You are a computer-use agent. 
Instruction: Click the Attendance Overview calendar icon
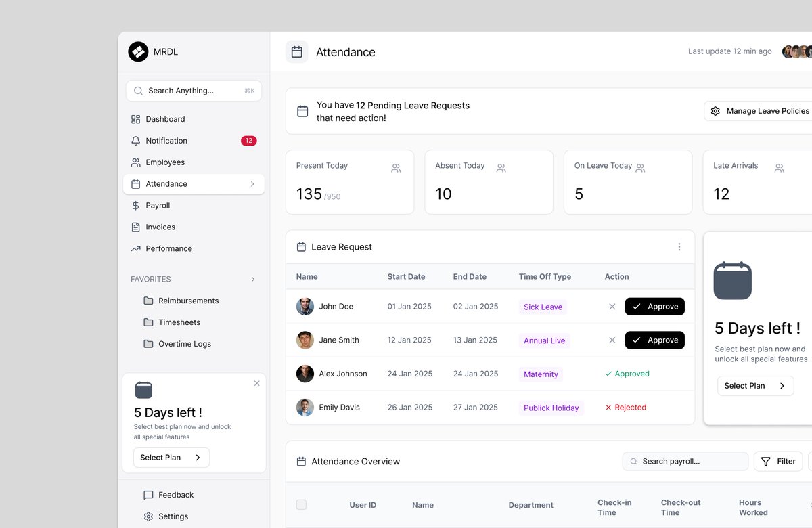coord(301,462)
